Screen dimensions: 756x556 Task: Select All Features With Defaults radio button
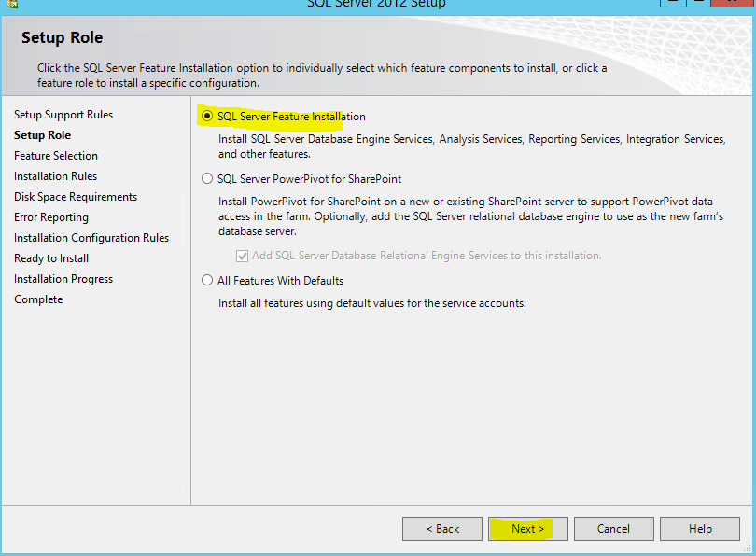tap(207, 281)
